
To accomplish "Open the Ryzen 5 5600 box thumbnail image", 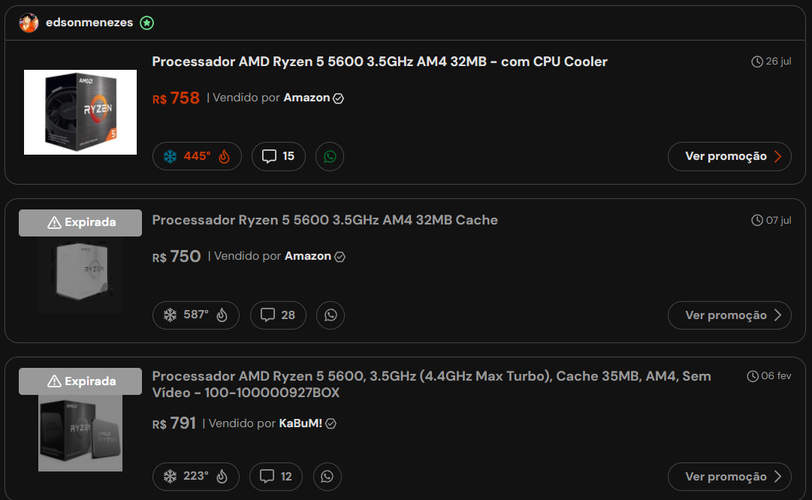I will [x=80, y=112].
